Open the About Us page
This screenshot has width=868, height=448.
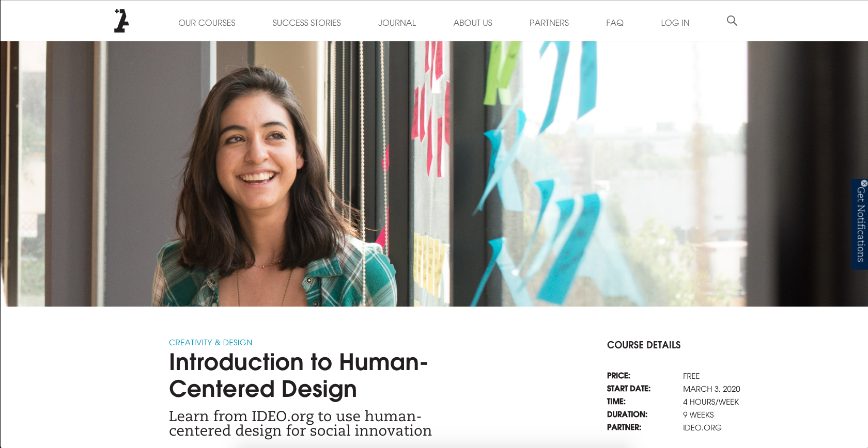click(x=473, y=23)
